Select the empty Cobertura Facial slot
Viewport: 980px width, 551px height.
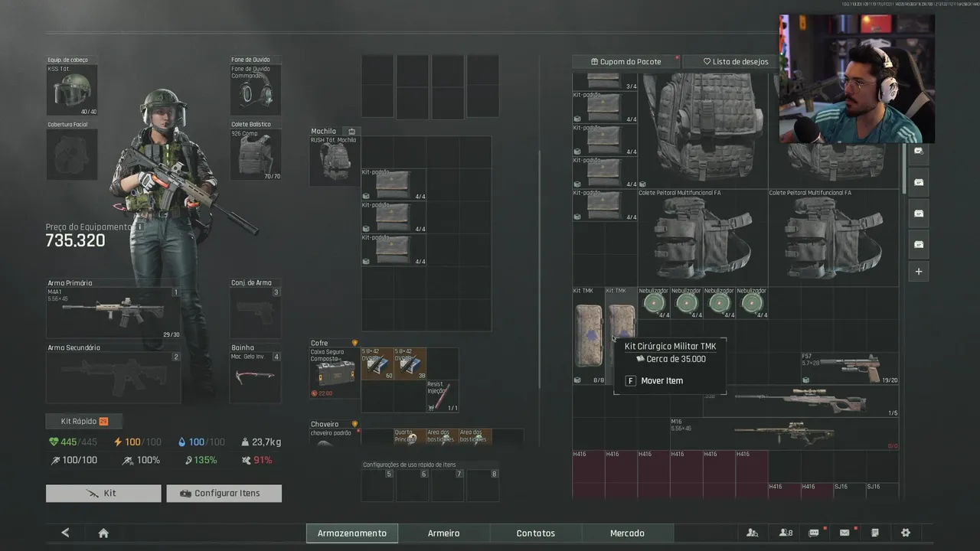(x=72, y=155)
